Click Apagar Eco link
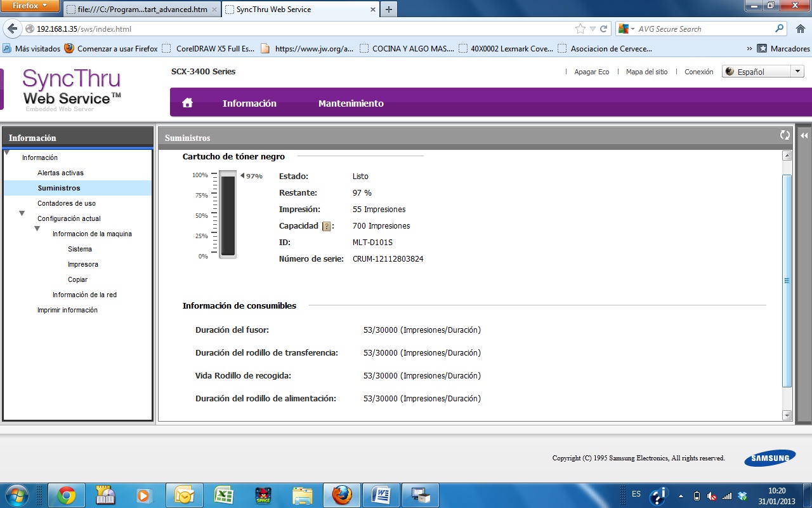Viewport: 812px width, 508px height. (591, 72)
